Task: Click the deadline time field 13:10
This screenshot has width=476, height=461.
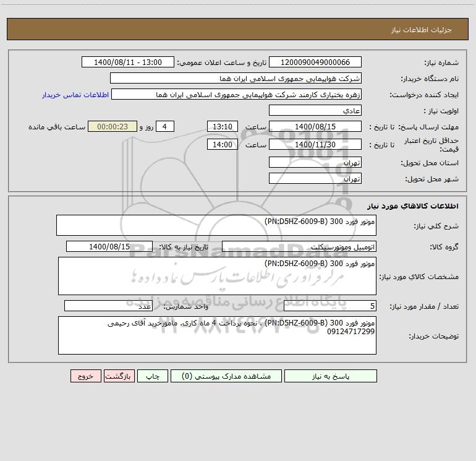Action: [x=222, y=126]
